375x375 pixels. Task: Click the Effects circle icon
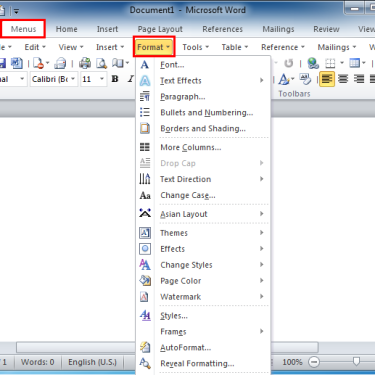pos(145,249)
